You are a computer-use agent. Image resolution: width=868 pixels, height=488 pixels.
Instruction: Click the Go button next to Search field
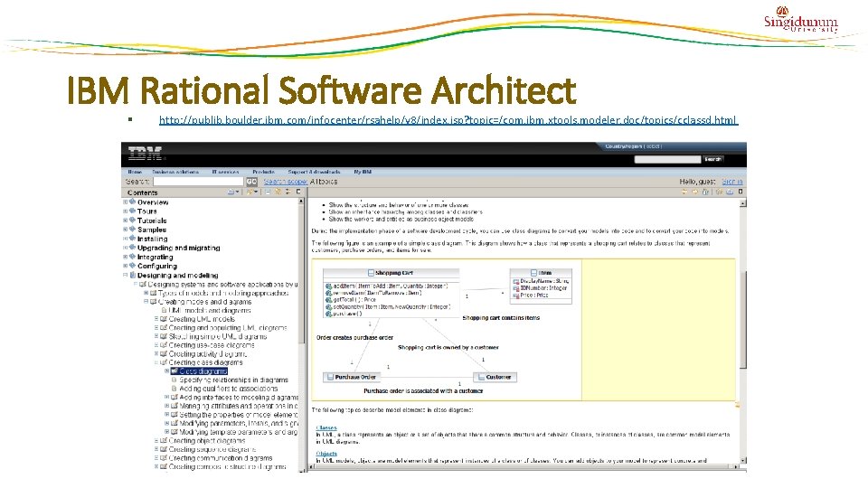252,182
